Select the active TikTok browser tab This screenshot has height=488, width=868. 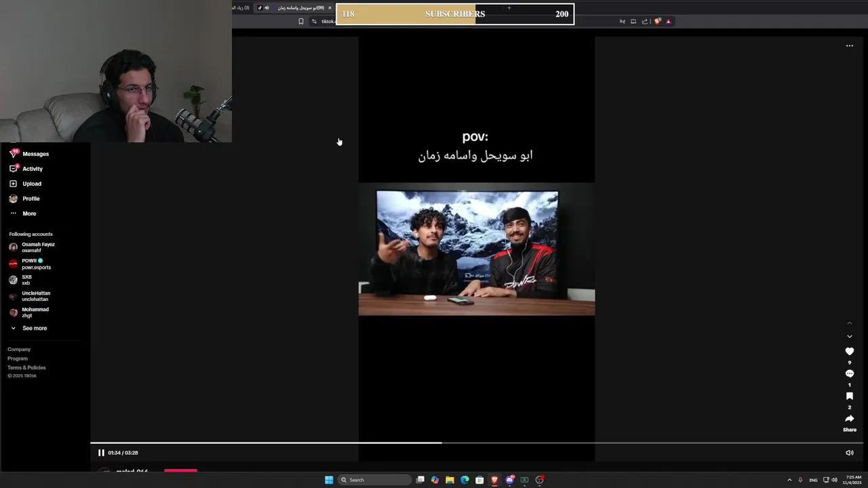(x=295, y=8)
